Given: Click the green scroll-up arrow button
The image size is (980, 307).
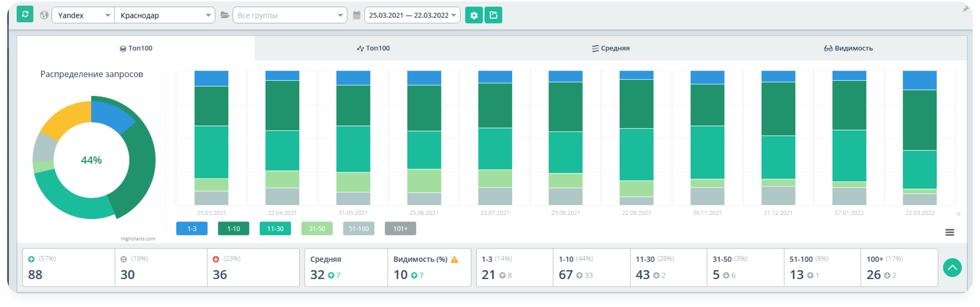Looking at the screenshot, I should (952, 268).
